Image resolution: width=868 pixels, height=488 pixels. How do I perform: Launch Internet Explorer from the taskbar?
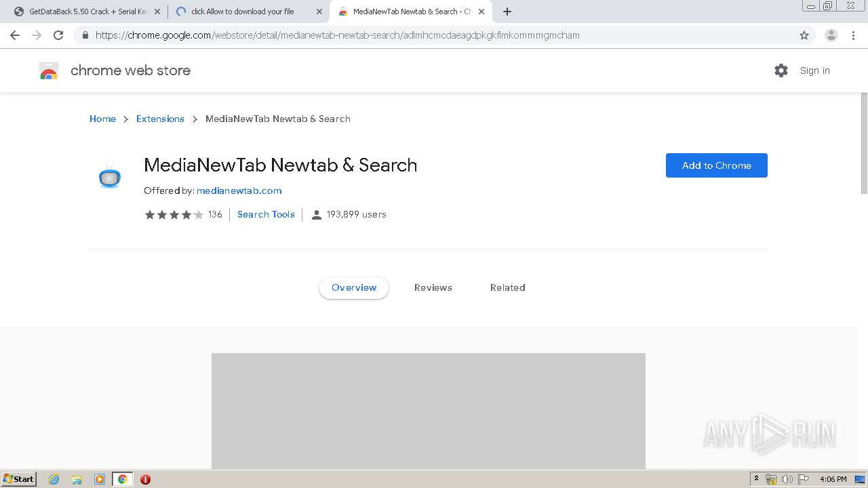[54, 479]
